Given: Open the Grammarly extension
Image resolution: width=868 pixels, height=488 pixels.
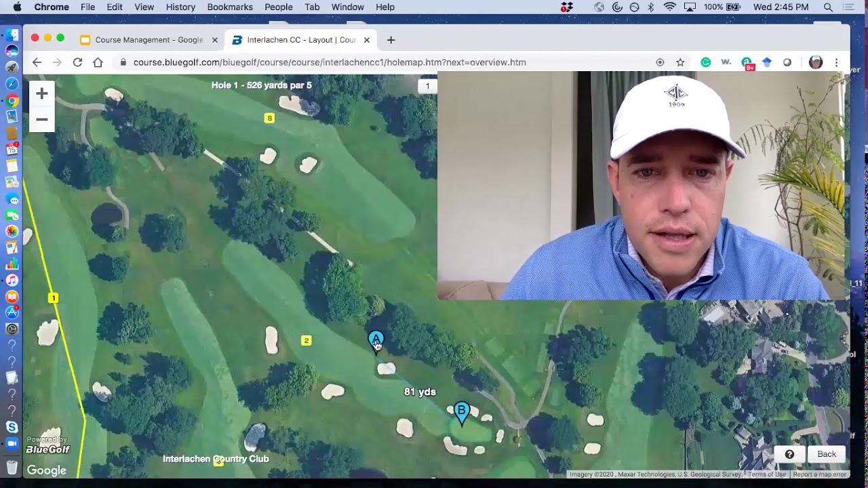Looking at the screenshot, I should tap(706, 62).
